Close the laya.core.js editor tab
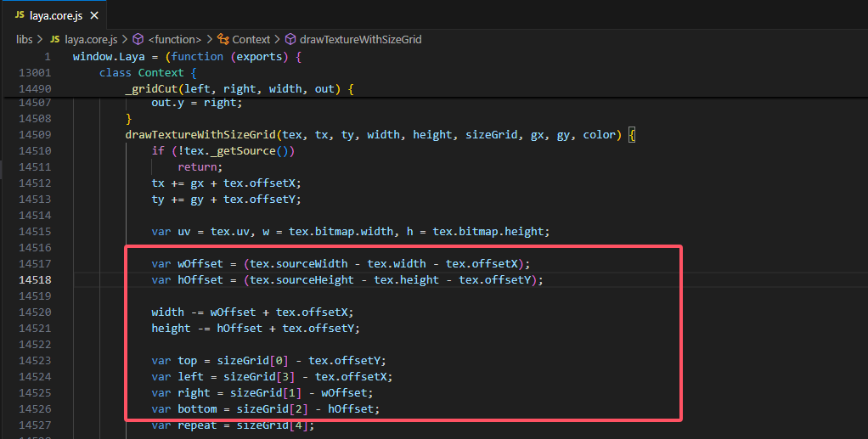868x439 pixels. (93, 16)
